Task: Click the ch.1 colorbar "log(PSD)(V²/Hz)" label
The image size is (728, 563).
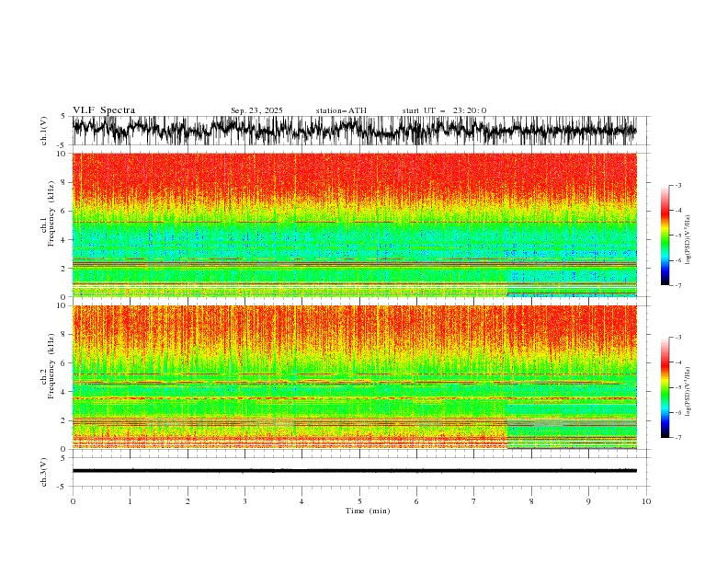Action: pyautogui.click(x=688, y=240)
